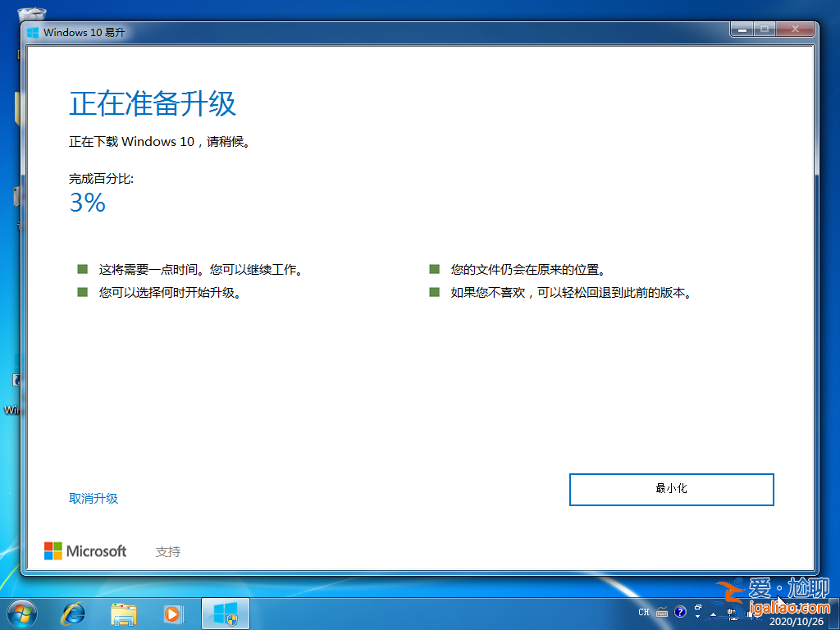Screen dimensions: 840x630
Task: Click the green check beside 您的文件仍会在原来的位置
Action: point(433,268)
